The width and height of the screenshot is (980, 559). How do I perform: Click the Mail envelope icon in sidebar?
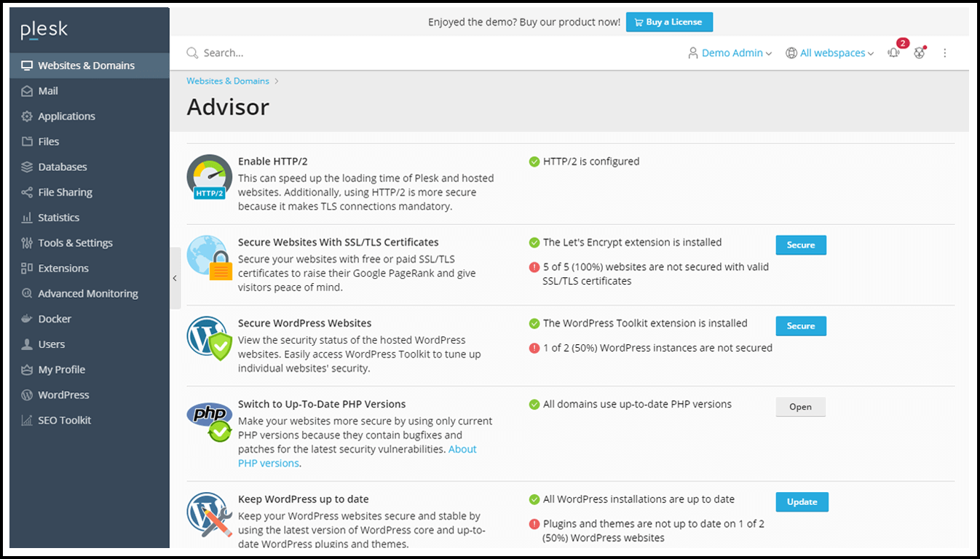[x=27, y=91]
